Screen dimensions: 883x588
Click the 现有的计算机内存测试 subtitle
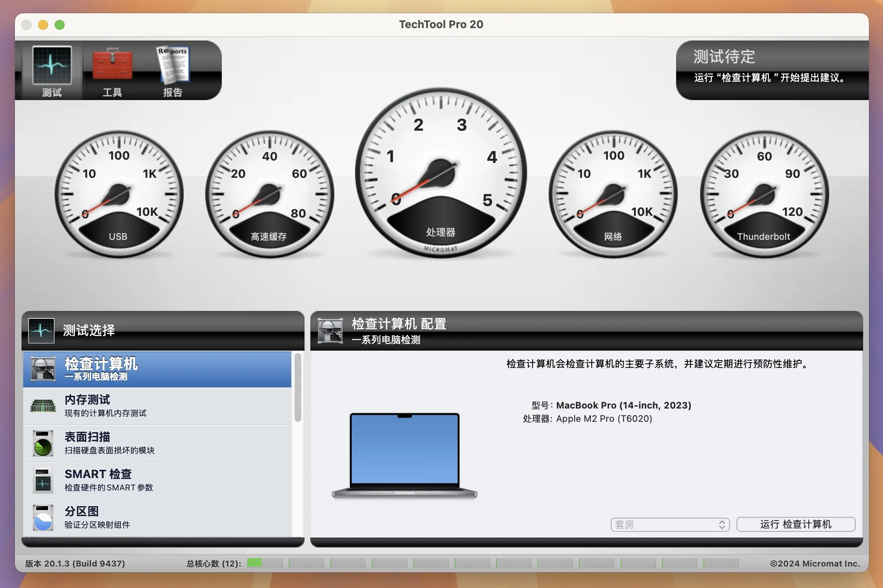pos(106,413)
